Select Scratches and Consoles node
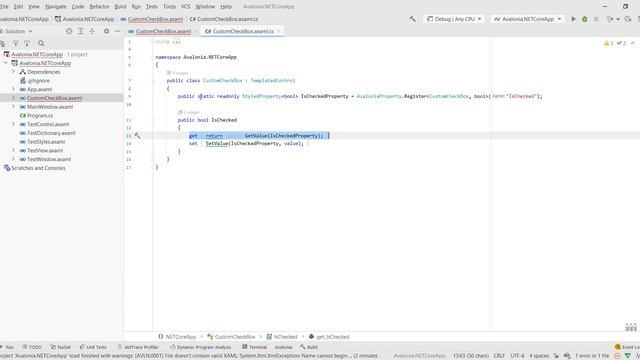640x360 pixels. pos(38,168)
